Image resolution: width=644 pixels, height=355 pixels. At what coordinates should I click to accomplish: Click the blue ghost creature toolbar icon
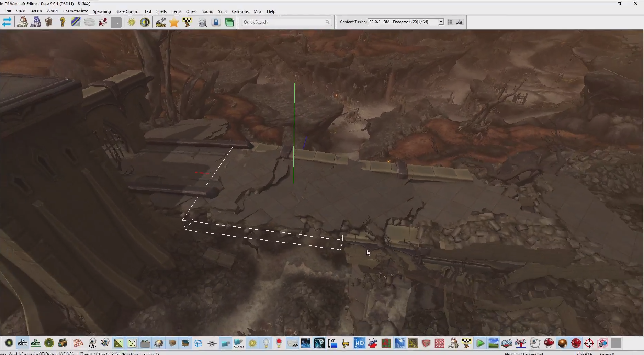(36, 22)
